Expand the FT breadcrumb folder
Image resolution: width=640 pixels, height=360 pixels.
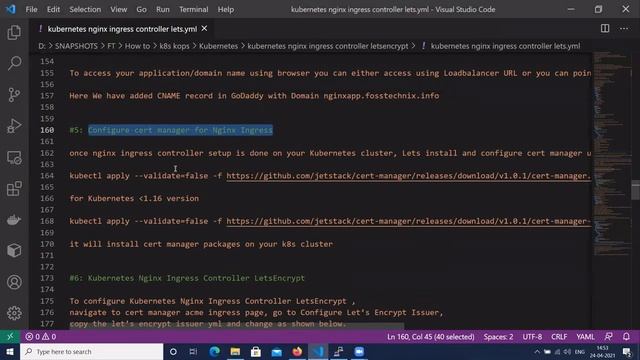tap(111, 46)
